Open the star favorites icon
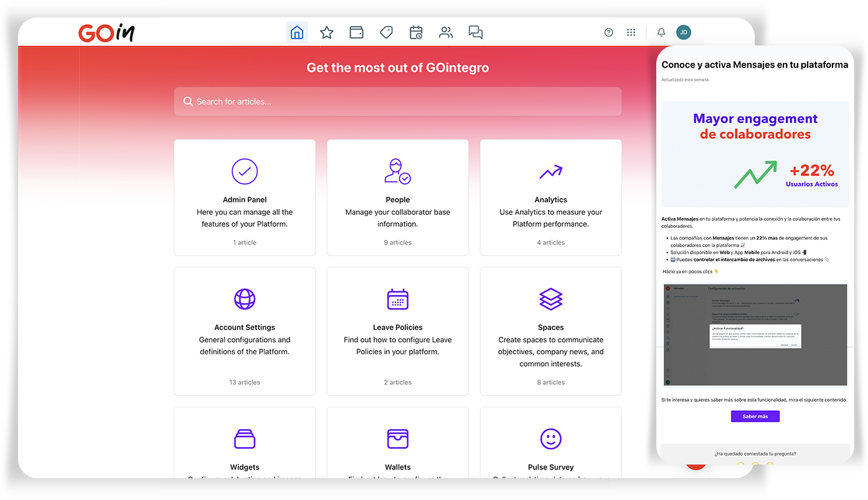868x500 pixels. tap(327, 32)
